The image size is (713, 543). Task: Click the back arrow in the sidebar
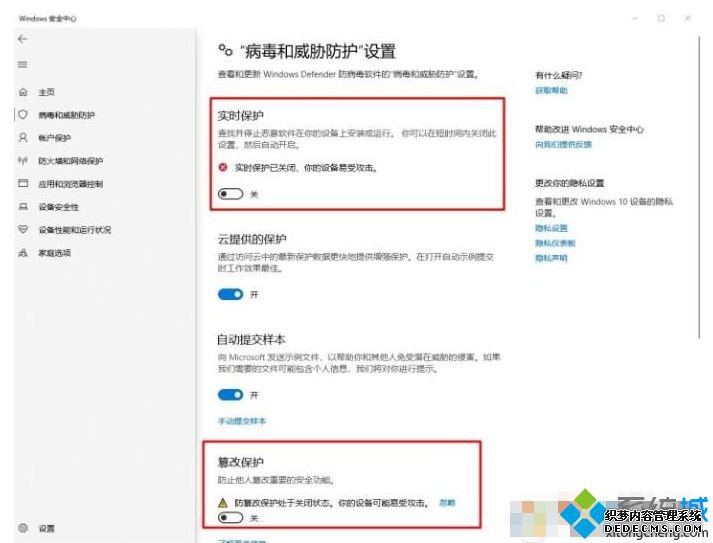22,39
